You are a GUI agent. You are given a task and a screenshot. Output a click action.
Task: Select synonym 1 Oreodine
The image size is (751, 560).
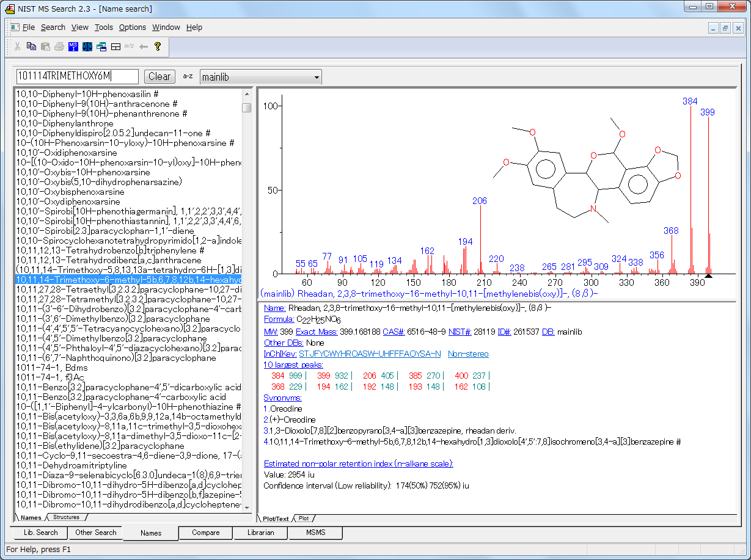click(282, 409)
